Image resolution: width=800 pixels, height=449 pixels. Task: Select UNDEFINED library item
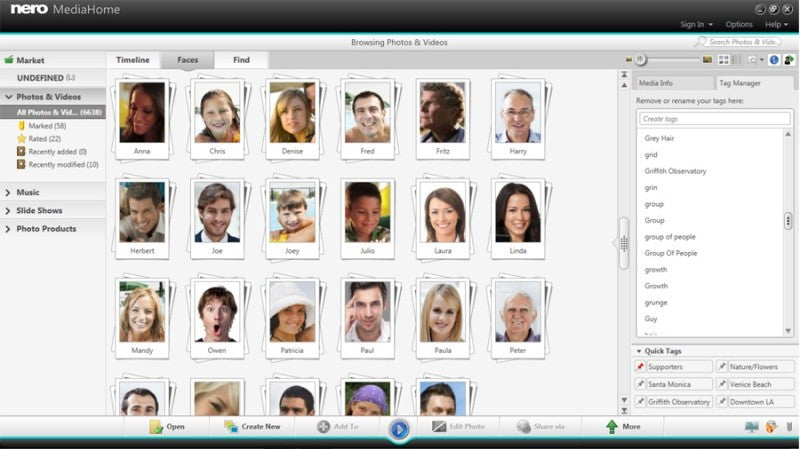coord(53,78)
